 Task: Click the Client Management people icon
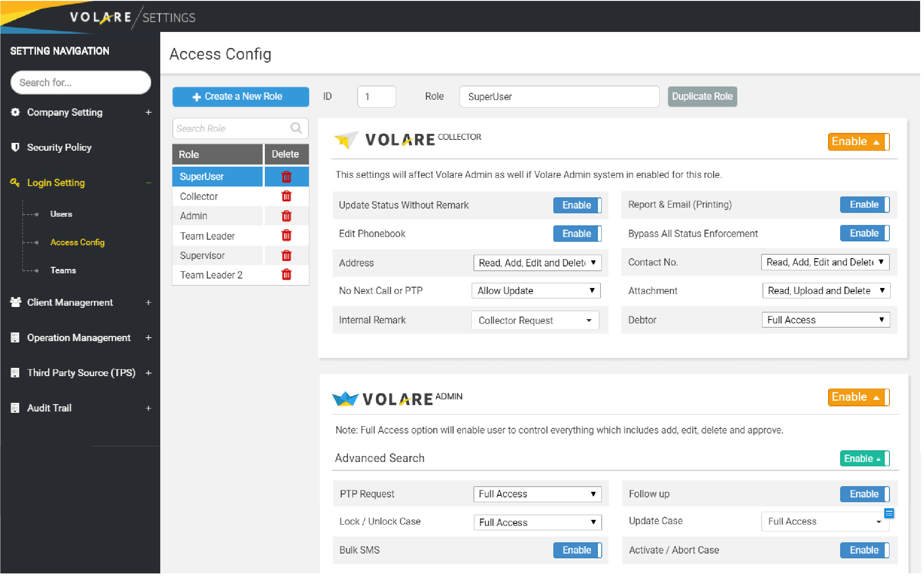point(16,303)
